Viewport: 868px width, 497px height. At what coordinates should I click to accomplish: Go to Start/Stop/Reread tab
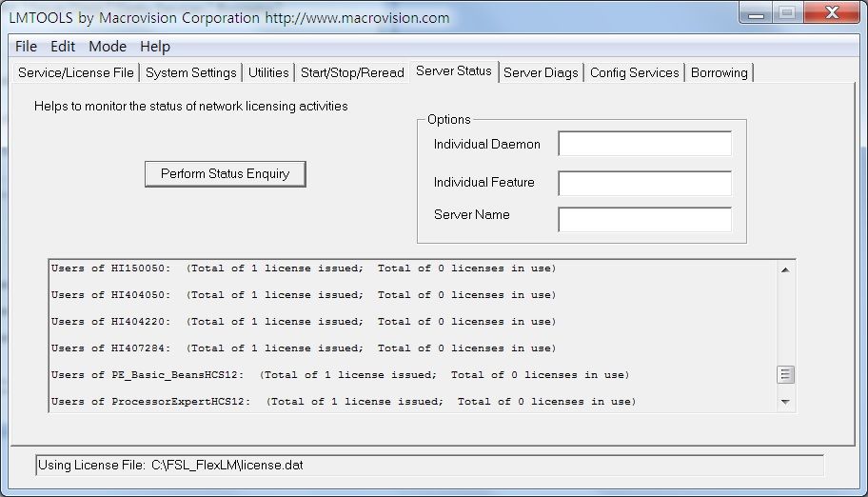click(352, 72)
